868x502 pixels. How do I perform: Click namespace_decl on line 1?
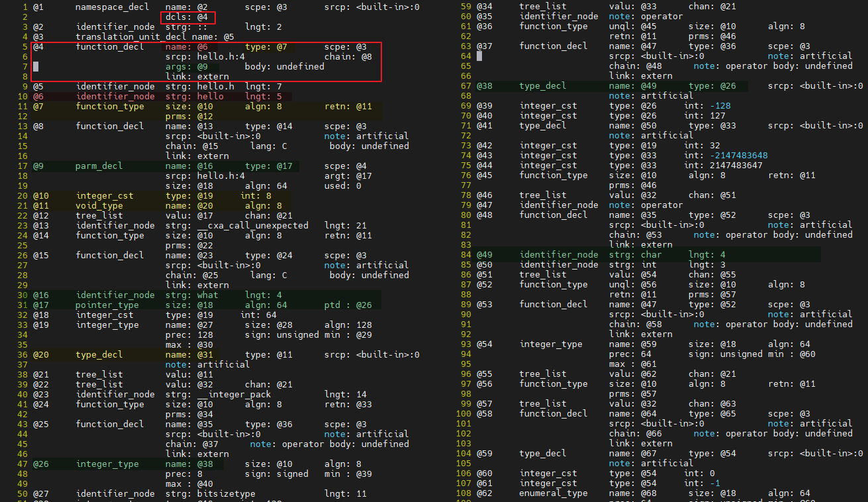111,7
